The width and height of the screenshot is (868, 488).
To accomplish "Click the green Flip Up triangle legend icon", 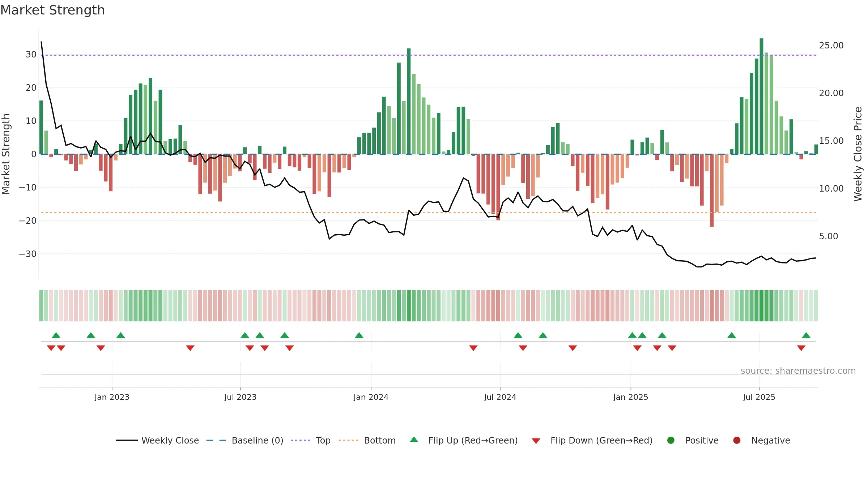I will [x=414, y=440].
